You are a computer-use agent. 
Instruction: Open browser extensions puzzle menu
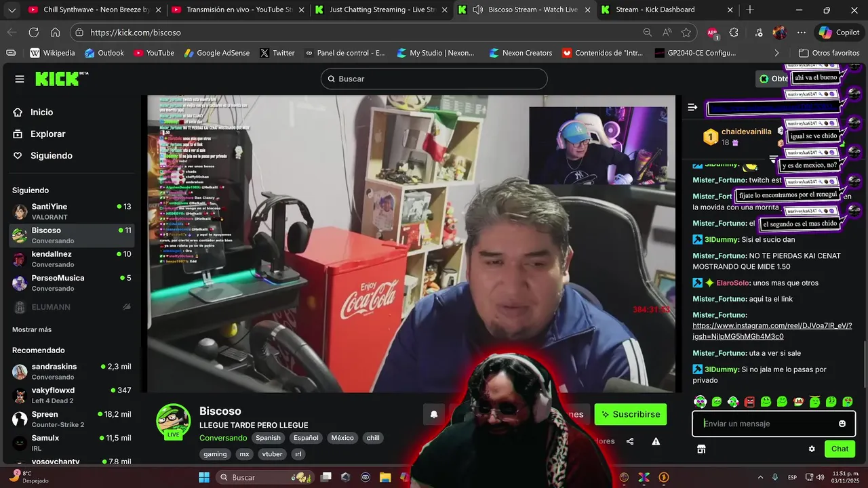[734, 33]
